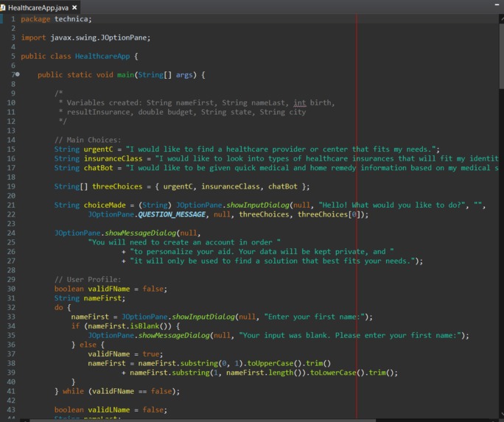Click 'toLowerCase()' on line 39
The height and width of the screenshot is (422, 504).
coord(337,373)
